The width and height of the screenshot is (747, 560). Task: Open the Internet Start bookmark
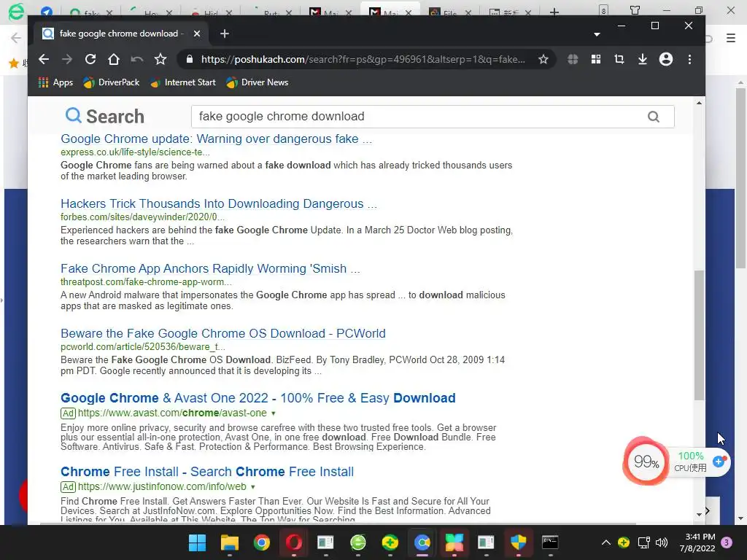(183, 82)
